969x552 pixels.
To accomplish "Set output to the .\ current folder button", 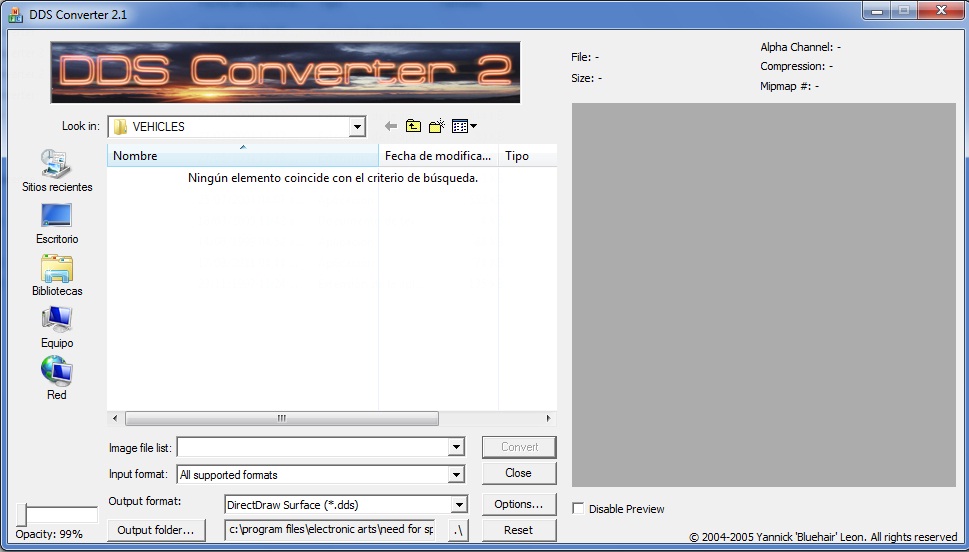I will [x=458, y=530].
